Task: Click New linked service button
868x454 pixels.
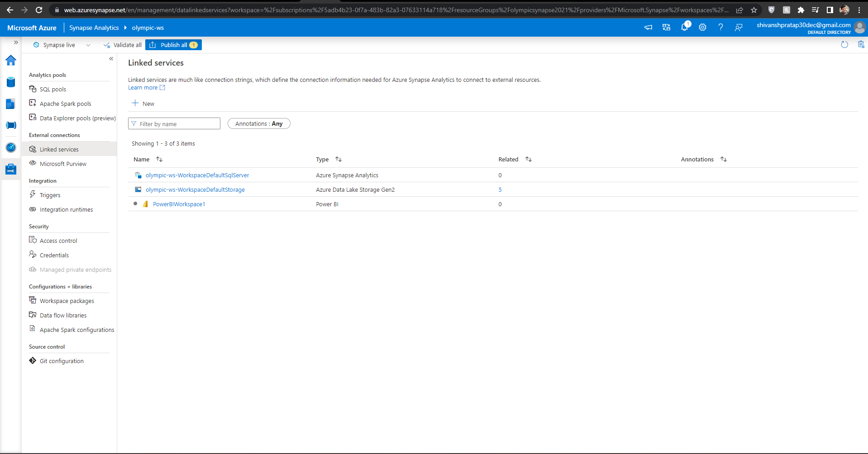Action: [x=143, y=104]
